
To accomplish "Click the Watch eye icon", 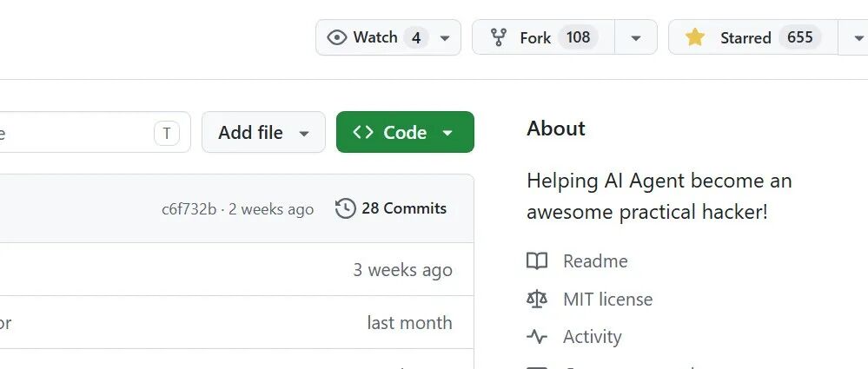I will point(336,37).
